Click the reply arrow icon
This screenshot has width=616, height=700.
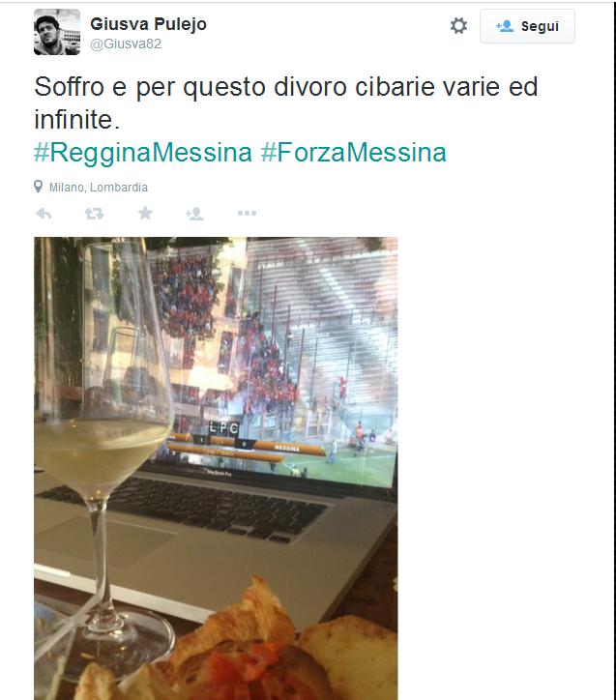pyautogui.click(x=44, y=214)
